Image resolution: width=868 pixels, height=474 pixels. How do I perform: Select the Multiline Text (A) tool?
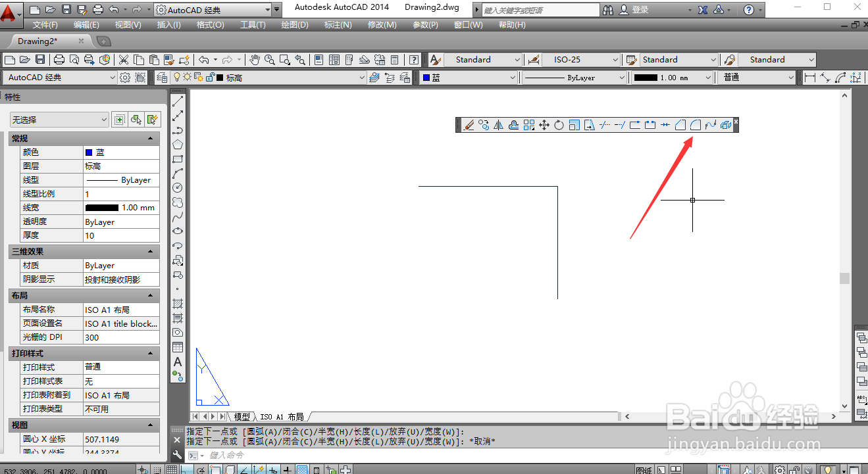pos(178,362)
